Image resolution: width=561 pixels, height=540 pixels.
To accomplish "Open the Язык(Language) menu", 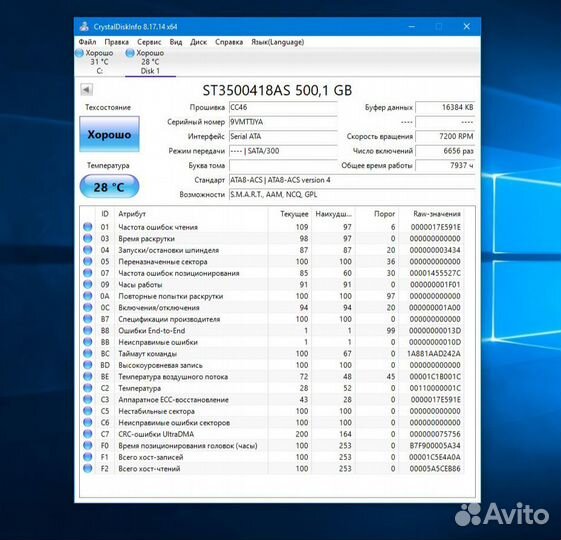I will point(277,42).
